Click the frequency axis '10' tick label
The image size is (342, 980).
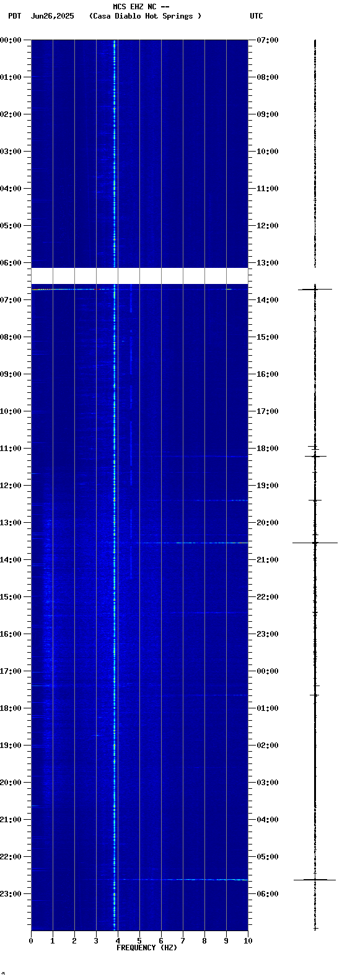click(248, 941)
